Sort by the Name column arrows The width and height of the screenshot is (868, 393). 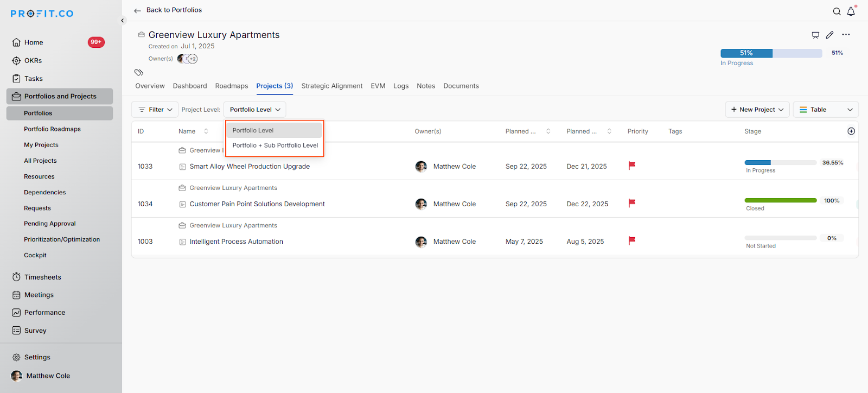[x=206, y=131]
